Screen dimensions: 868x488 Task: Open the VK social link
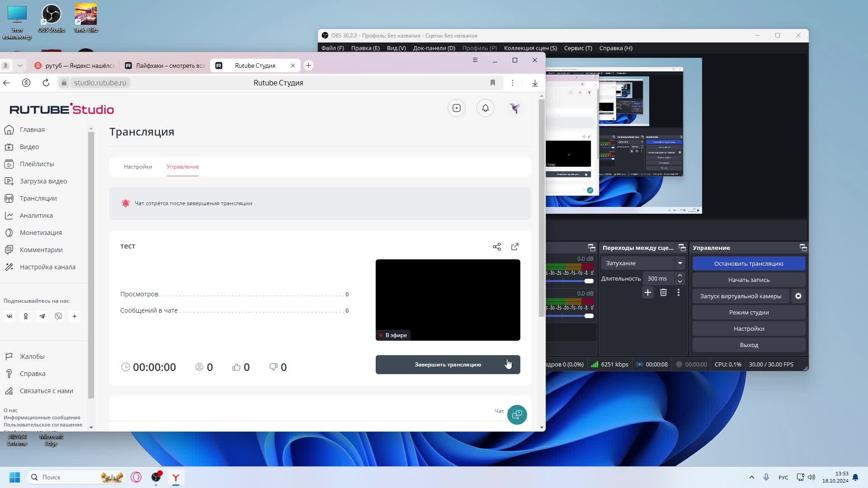tap(9, 316)
